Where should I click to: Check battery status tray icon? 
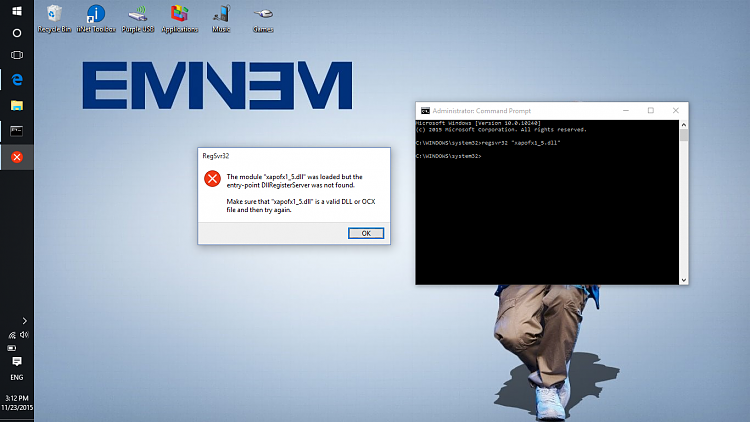pyautogui.click(x=12, y=348)
